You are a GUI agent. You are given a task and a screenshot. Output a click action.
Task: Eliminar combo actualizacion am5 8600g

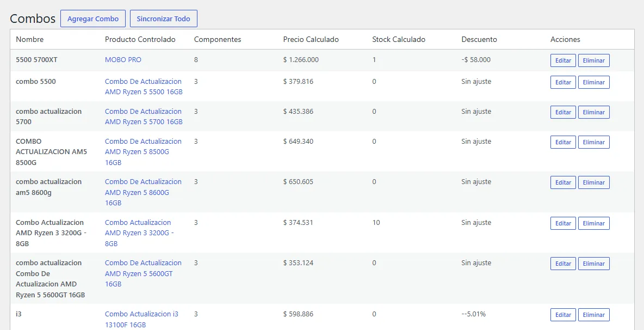(593, 182)
